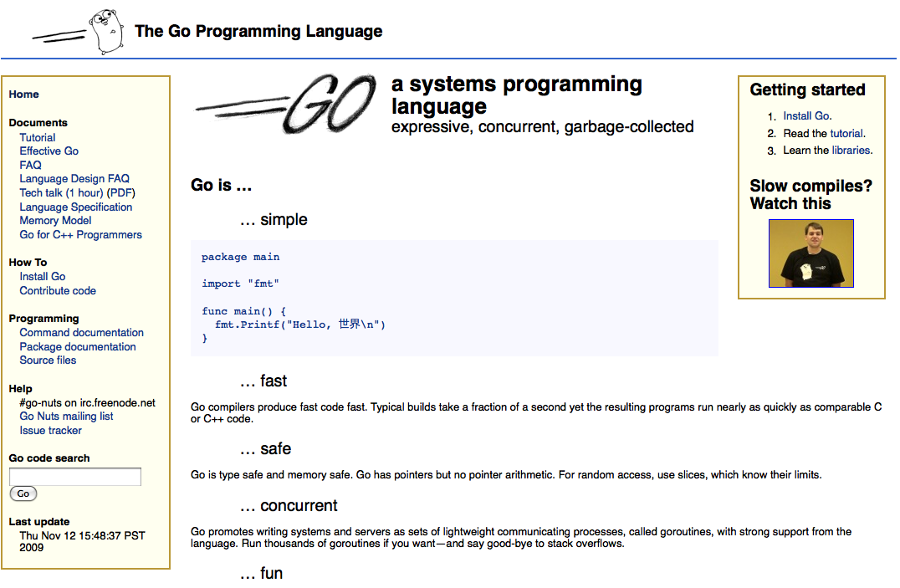The image size is (900, 588).
Task: Open the Home link in sidebar
Action: coord(24,95)
